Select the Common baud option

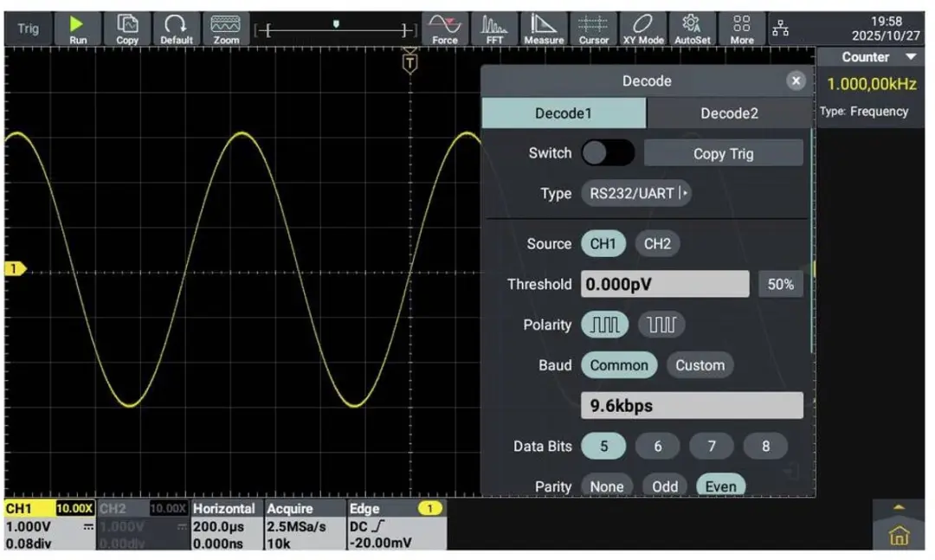click(619, 365)
